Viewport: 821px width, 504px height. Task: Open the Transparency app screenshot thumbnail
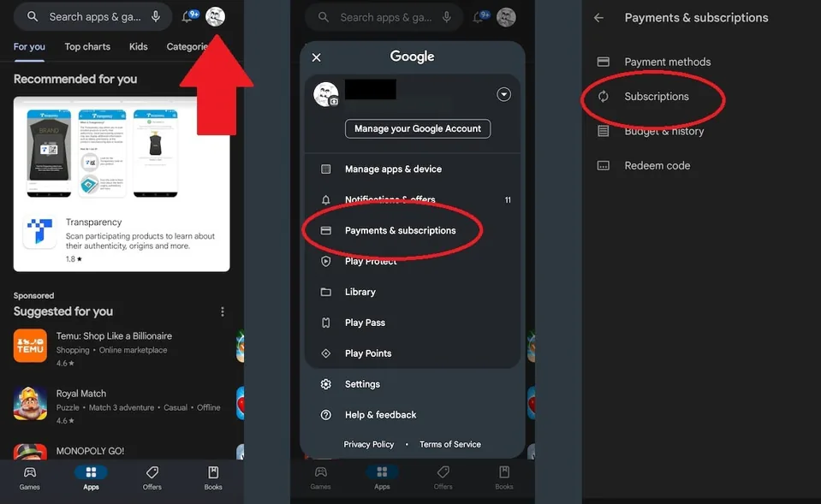coord(50,145)
